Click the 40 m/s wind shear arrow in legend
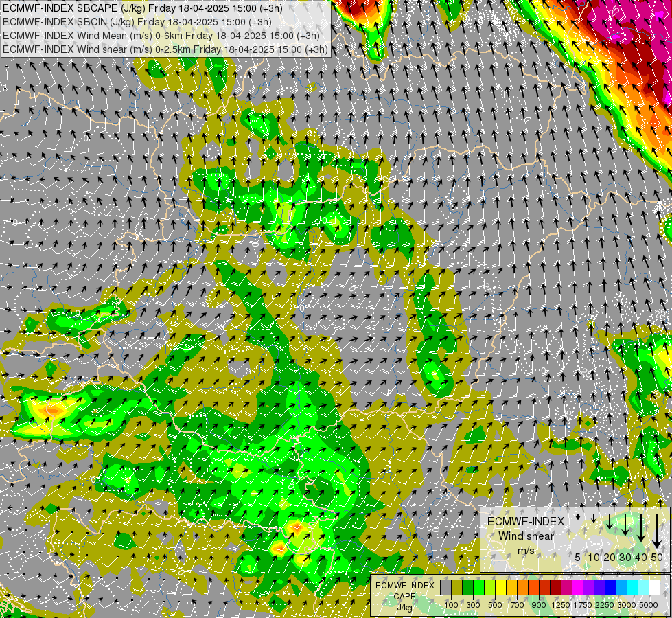This screenshot has height=618, width=672. click(x=641, y=528)
